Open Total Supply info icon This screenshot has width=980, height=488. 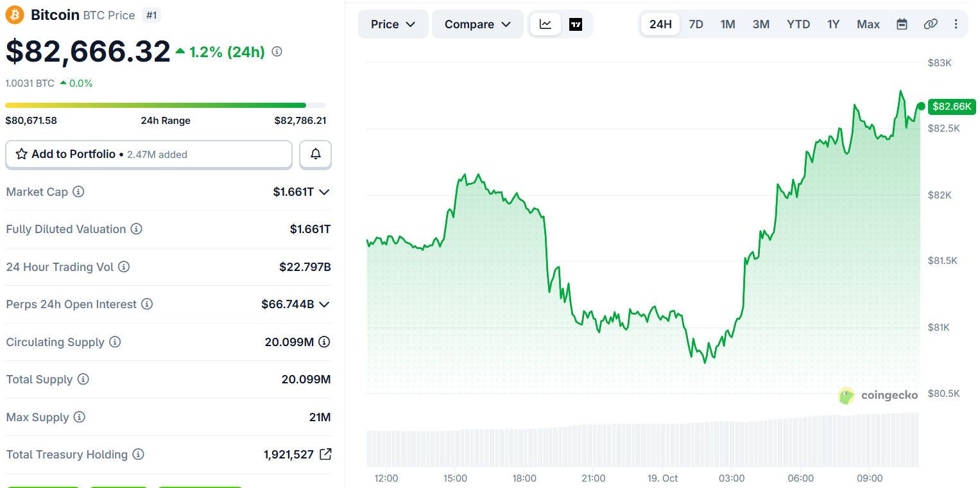(83, 379)
